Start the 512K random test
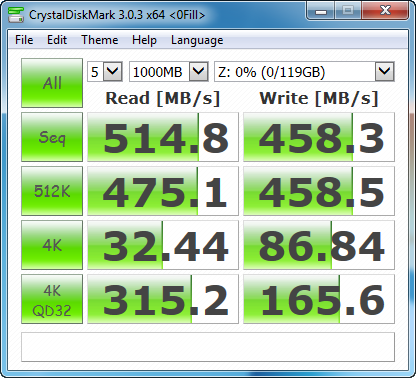 (x=52, y=191)
